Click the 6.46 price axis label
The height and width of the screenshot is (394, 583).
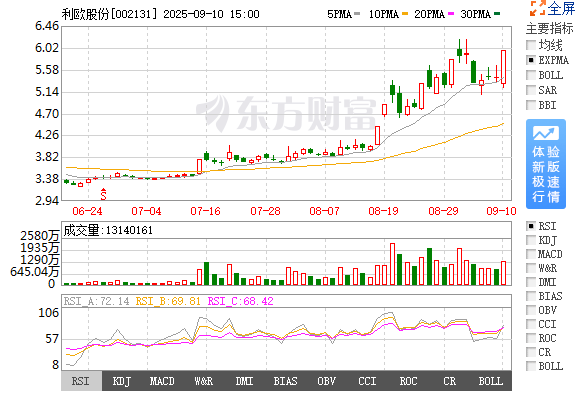point(47,26)
